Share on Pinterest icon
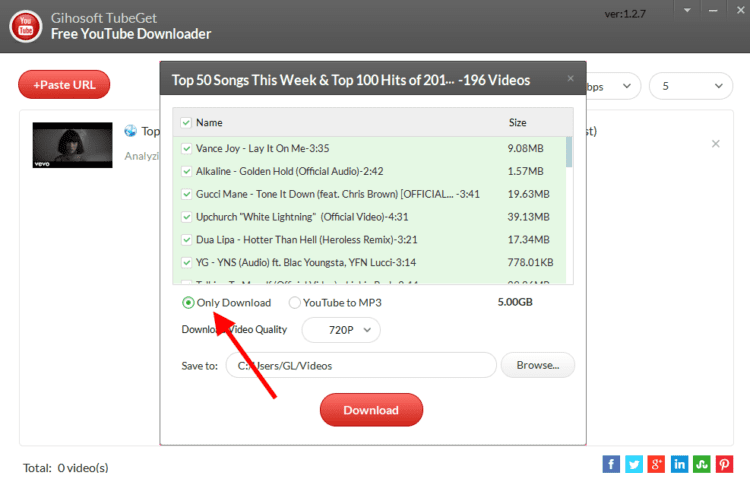750x482 pixels. 724,464
